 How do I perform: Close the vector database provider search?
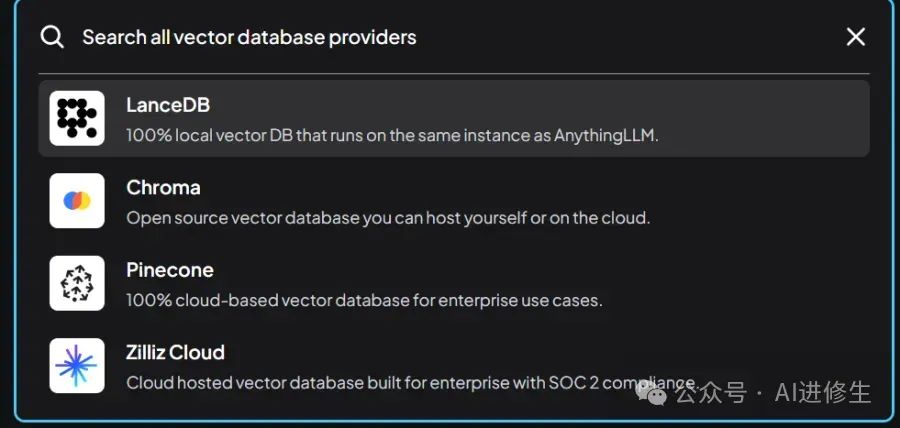pyautogui.click(x=856, y=37)
